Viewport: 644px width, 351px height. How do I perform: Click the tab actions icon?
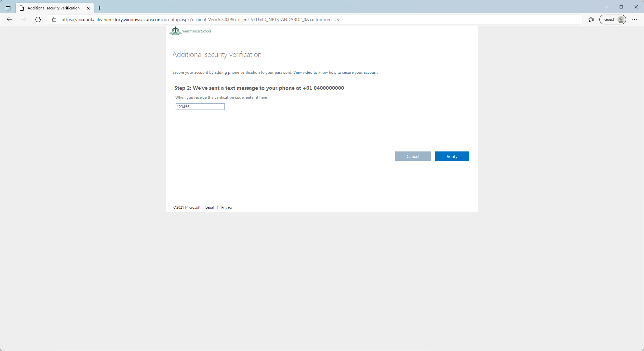8,8
